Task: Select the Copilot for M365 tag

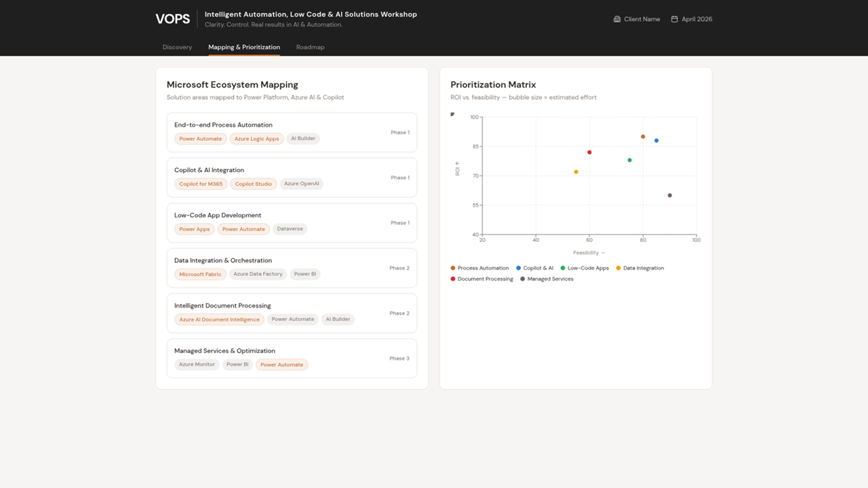Action: [x=201, y=184]
